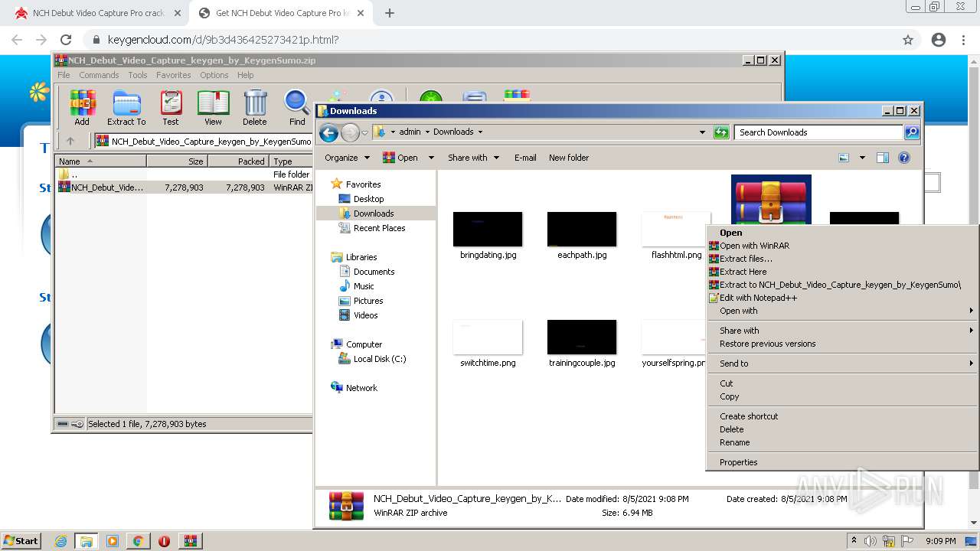Click WinRAR Add toolbar icon
The width and height of the screenshot is (980, 551).
click(82, 107)
